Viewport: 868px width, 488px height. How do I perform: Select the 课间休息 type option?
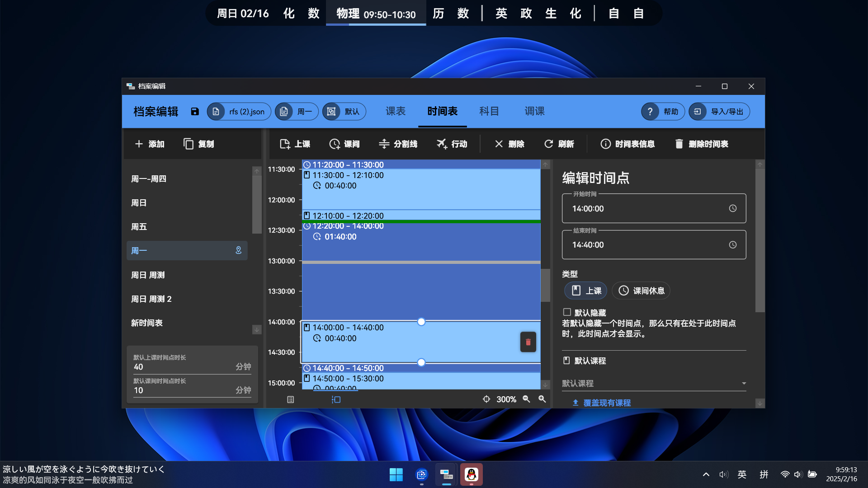[641, 291]
